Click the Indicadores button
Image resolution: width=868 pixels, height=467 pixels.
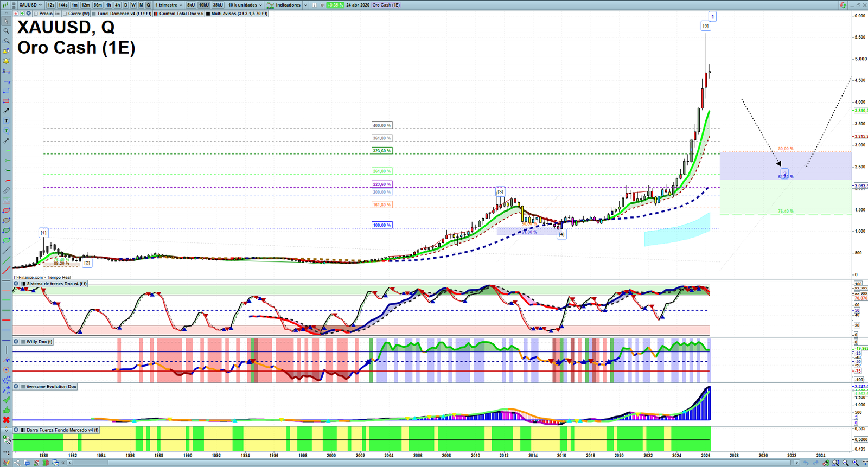[287, 5]
